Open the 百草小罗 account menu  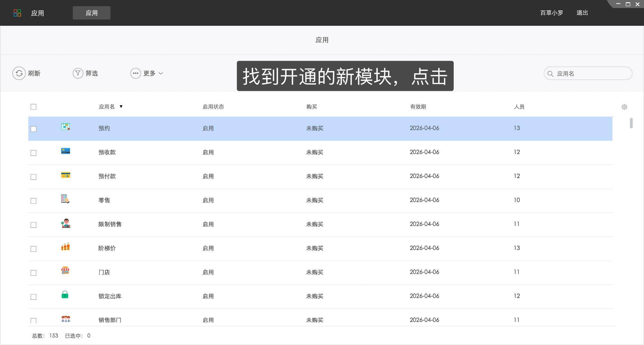click(551, 13)
